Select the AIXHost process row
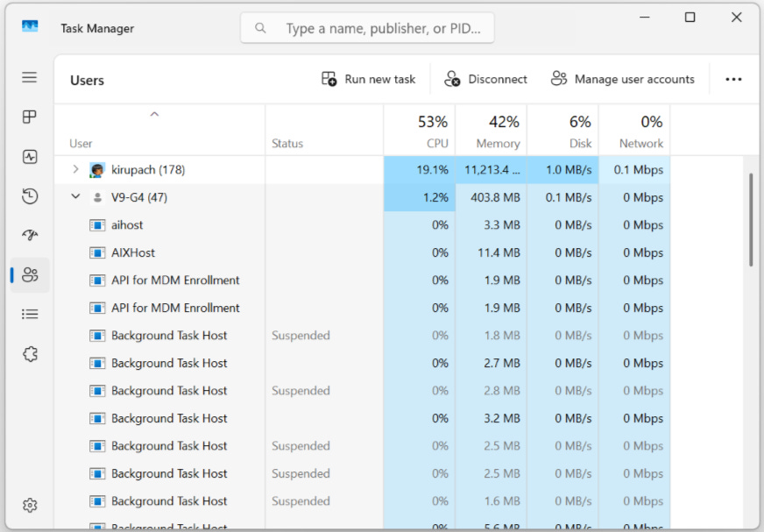Image resolution: width=764 pixels, height=532 pixels. pos(363,253)
